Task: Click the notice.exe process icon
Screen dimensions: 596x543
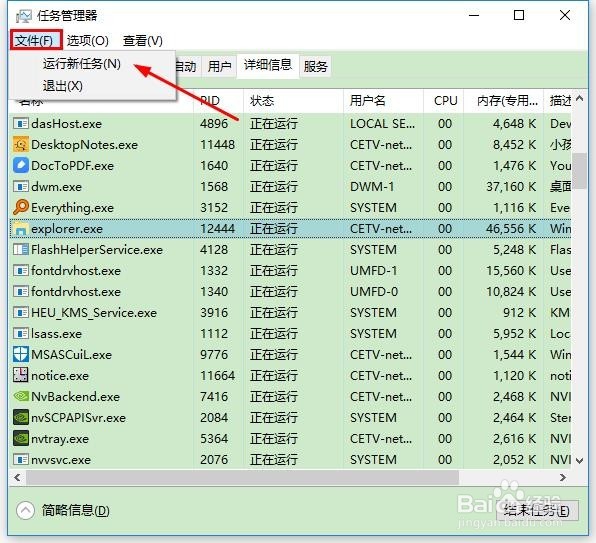Action: tap(21, 375)
